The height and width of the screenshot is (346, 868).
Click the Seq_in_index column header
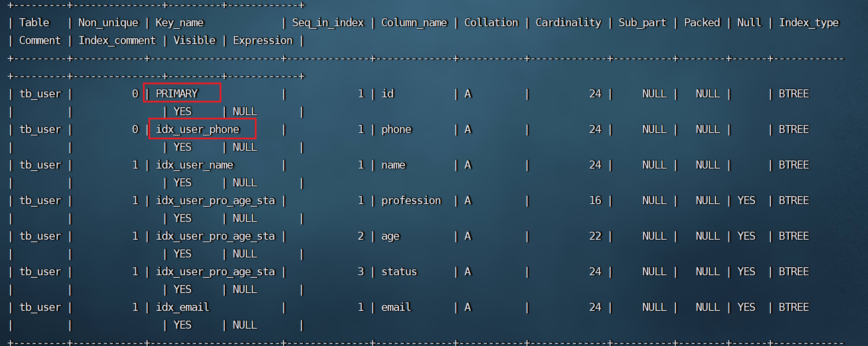coord(328,23)
